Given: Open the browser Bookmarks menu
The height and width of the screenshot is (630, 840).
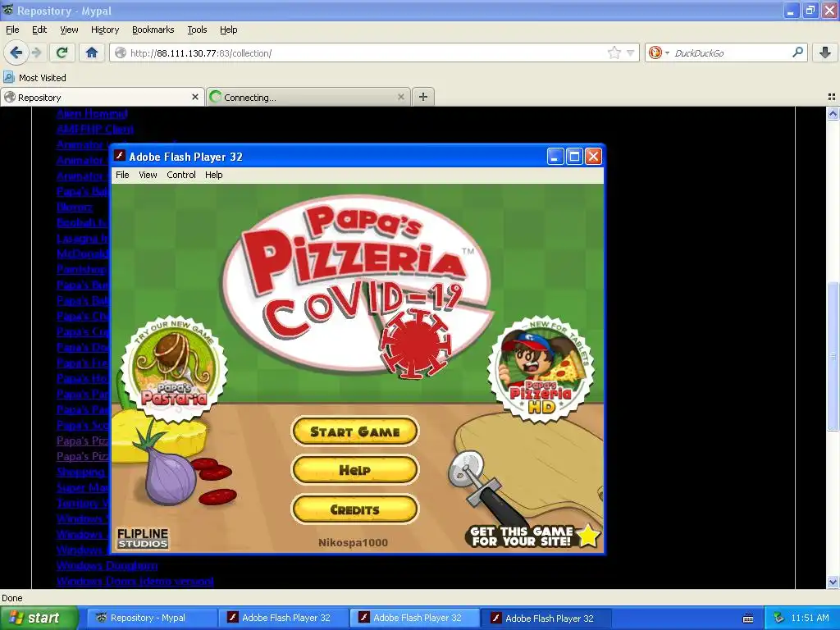Looking at the screenshot, I should tap(153, 30).
